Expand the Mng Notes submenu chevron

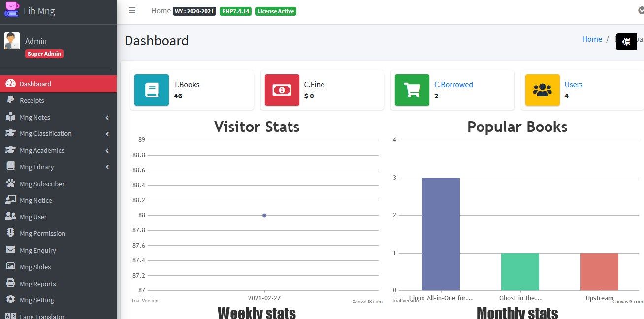tap(107, 117)
